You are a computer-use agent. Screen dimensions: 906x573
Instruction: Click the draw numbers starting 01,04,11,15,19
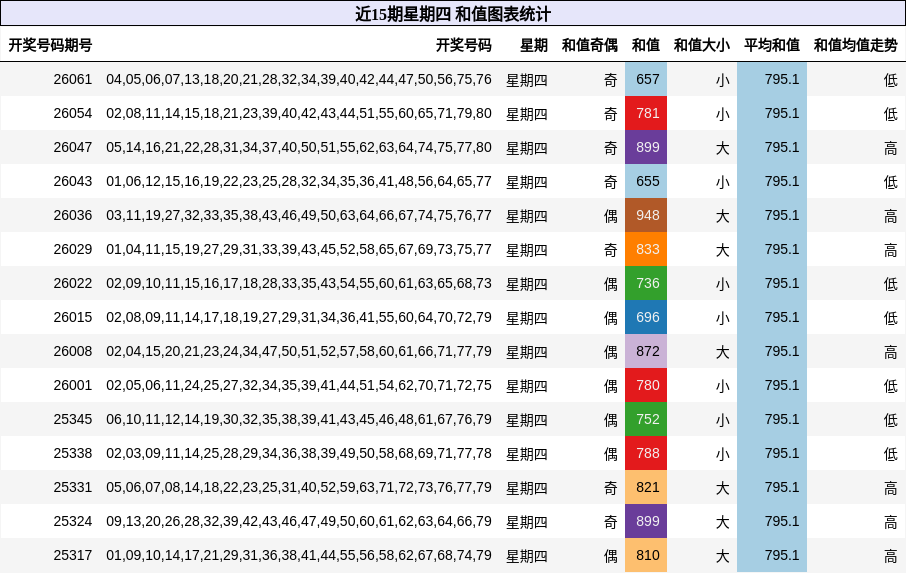coord(299,250)
